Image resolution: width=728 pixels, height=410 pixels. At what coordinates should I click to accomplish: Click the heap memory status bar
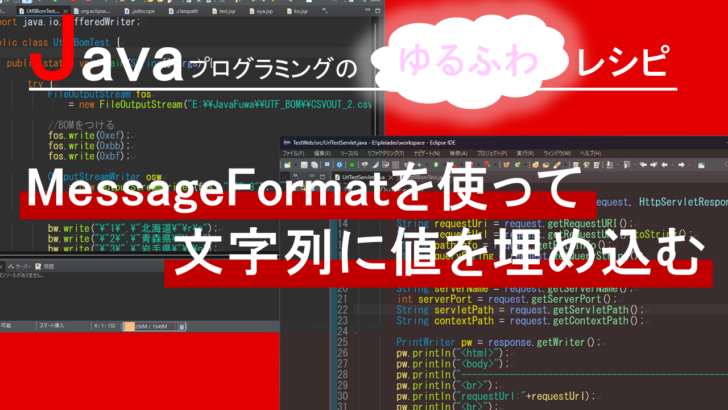click(x=150, y=326)
